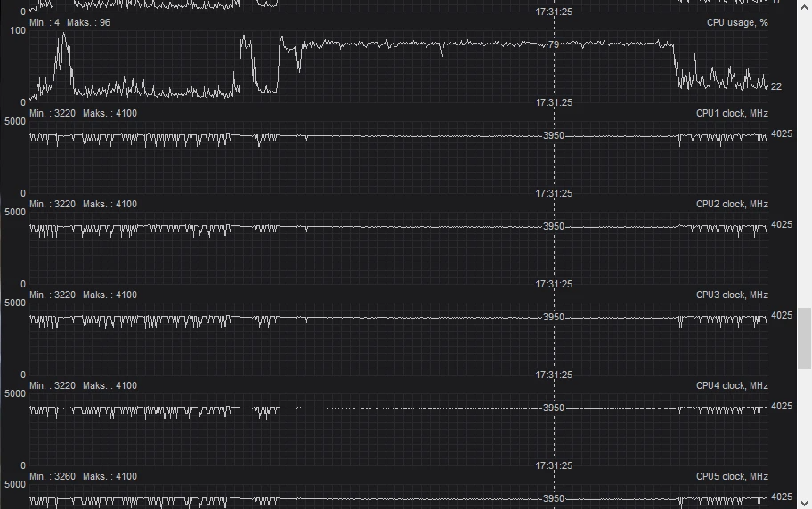Screen dimensions: 812x509
Task: Select the 'CPU2 clock, MHz' graph label
Action: [x=732, y=204]
